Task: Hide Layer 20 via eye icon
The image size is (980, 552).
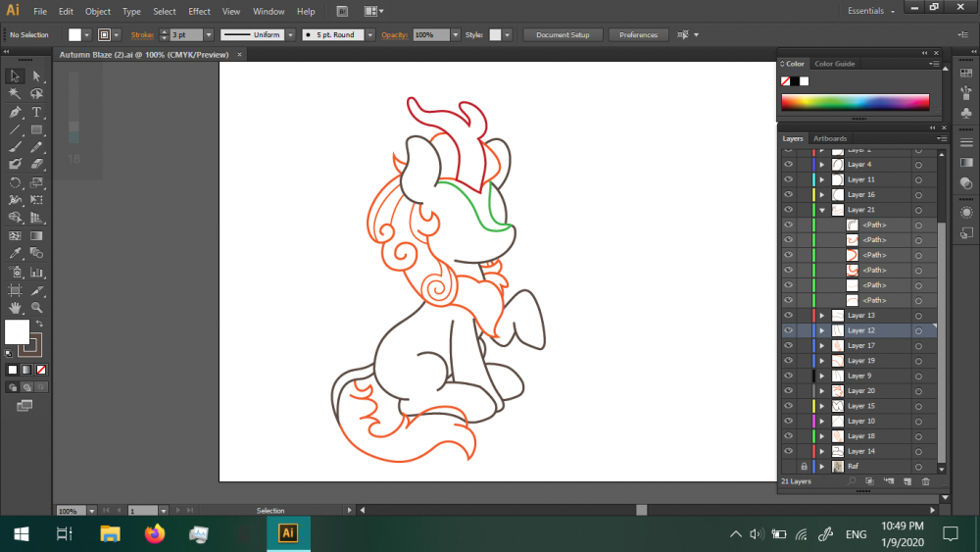Action: pyautogui.click(x=788, y=390)
